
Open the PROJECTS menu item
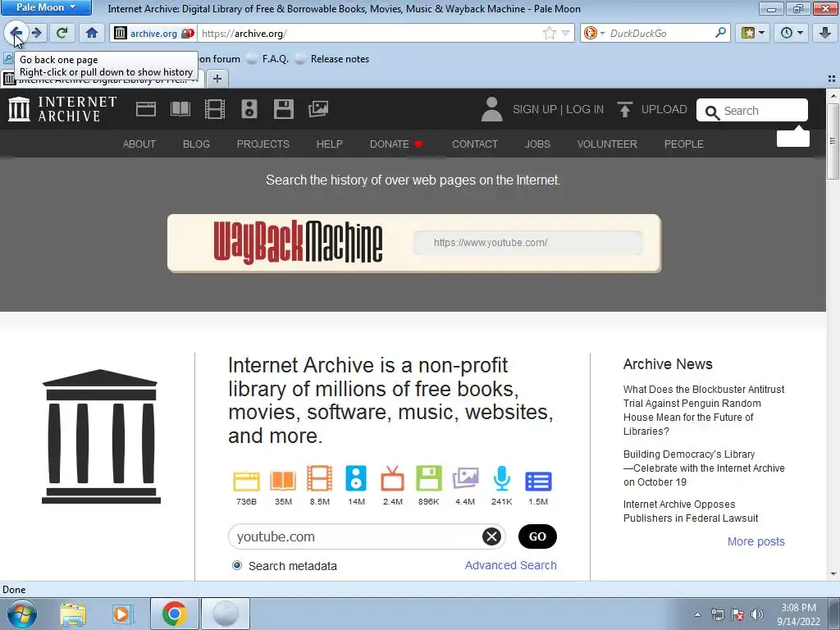pos(263,144)
